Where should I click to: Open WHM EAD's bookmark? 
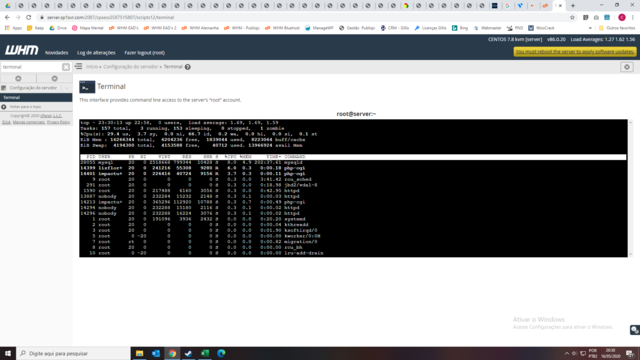pos(124,28)
